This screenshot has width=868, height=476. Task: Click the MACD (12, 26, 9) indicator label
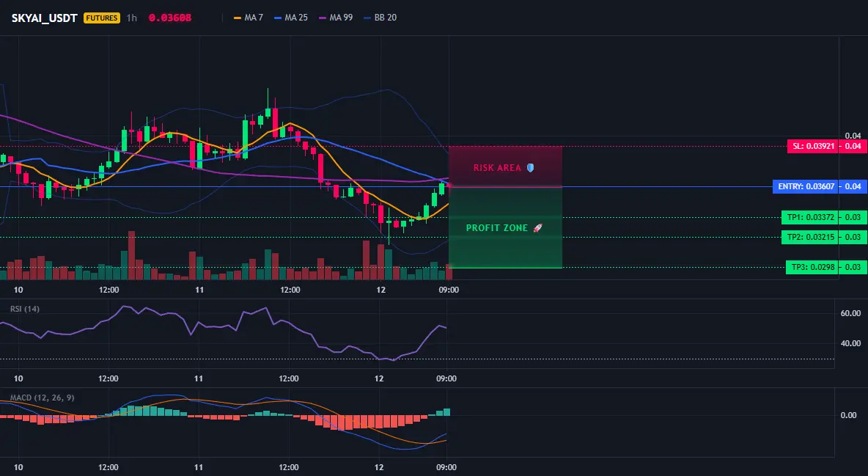coord(42,398)
